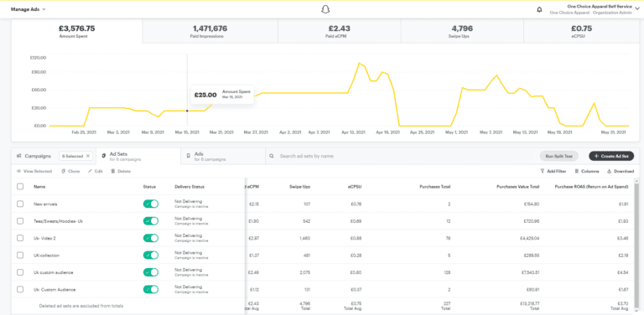Click the Create Ad Set button
644x315 pixels.
[x=611, y=157]
